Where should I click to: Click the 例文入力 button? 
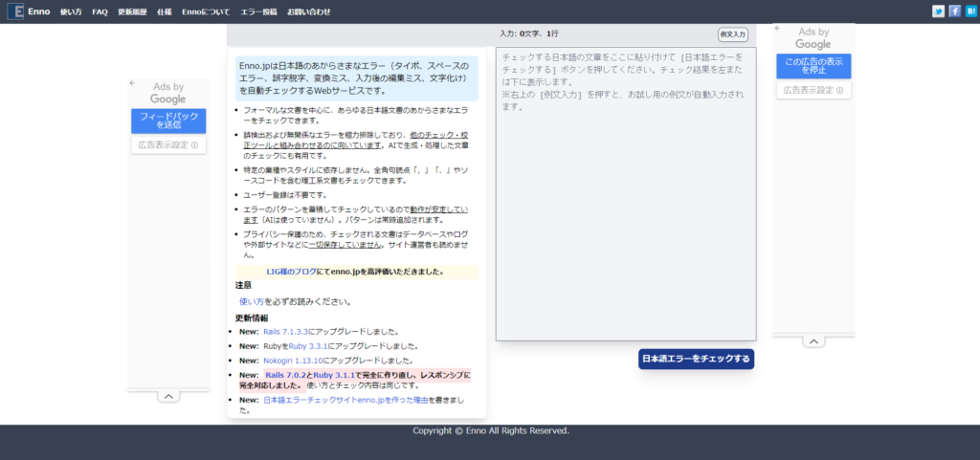(x=732, y=34)
